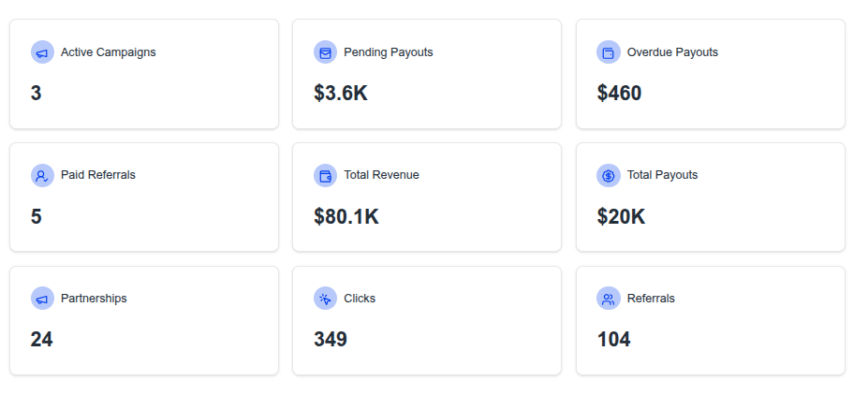The image size is (868, 395).
Task: Click the $20K total payouts figure
Action: click(621, 216)
